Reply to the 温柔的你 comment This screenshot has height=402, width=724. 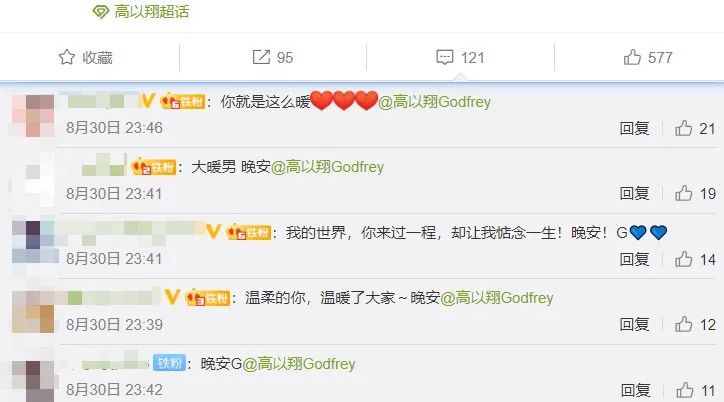click(634, 324)
